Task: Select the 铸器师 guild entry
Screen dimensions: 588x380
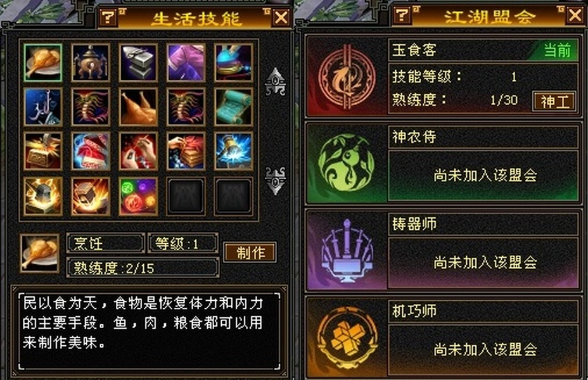Action: click(x=443, y=250)
